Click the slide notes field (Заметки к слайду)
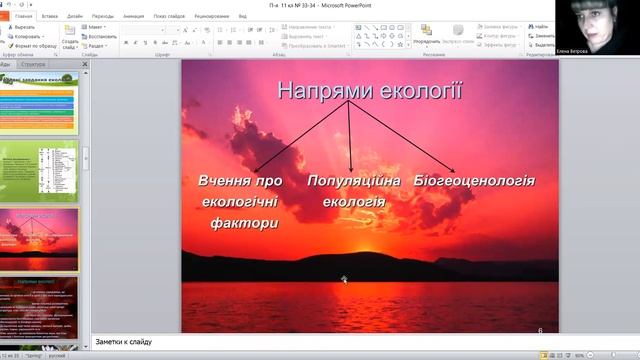 [x=365, y=342]
